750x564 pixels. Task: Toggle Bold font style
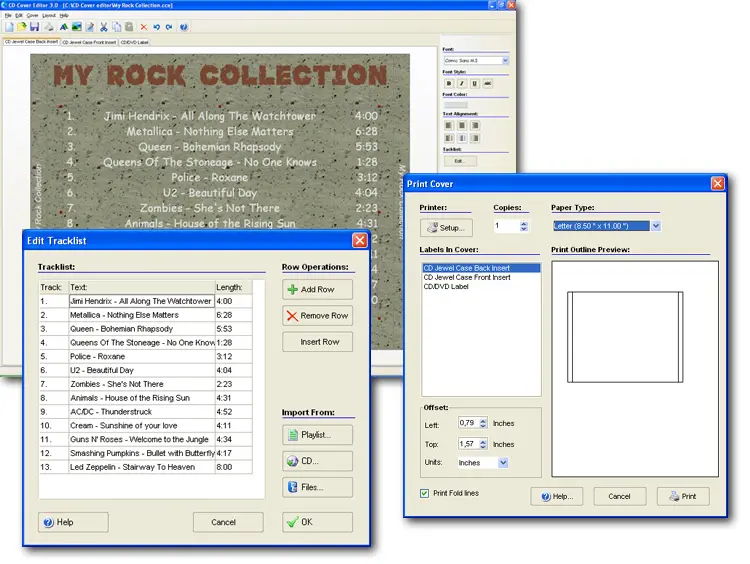click(x=449, y=84)
